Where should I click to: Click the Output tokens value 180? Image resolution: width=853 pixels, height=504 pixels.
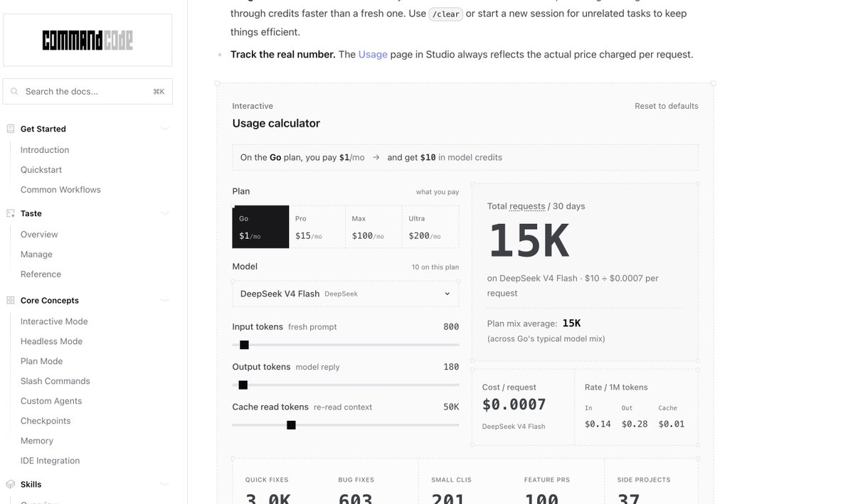pyautogui.click(x=451, y=367)
